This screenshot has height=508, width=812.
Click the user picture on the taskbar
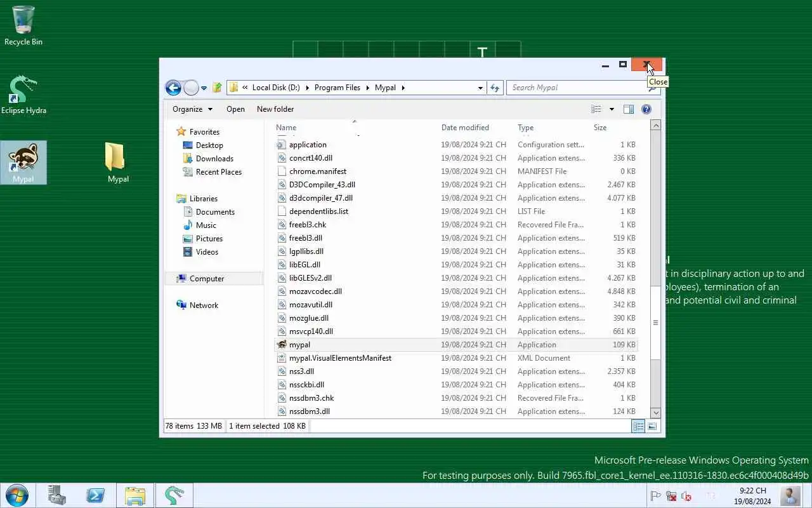tap(790, 495)
